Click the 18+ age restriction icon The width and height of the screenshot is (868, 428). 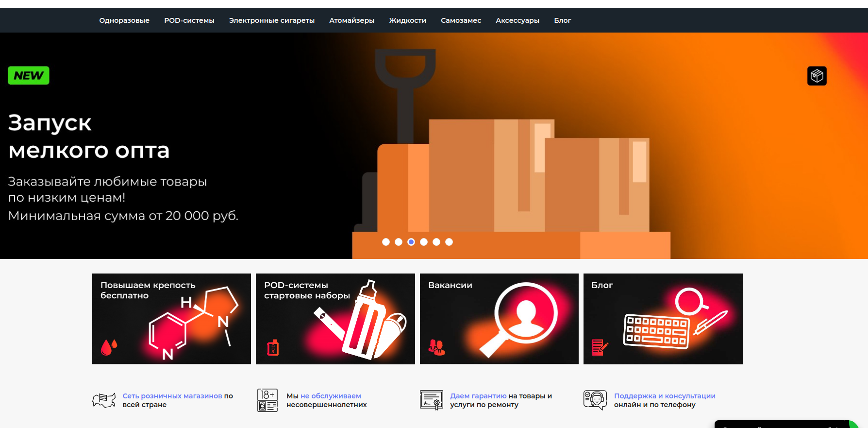267,400
